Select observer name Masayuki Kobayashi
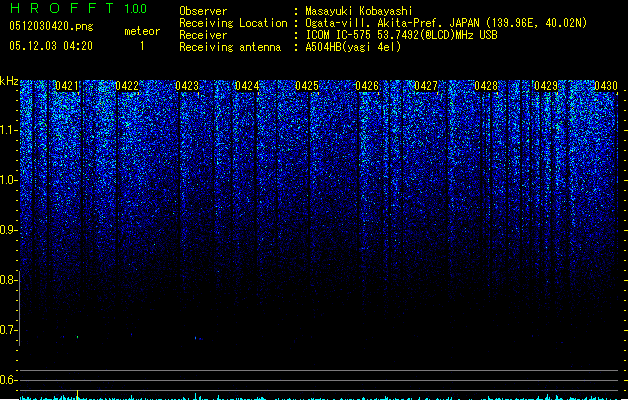This screenshot has width=629, height=400. click(x=359, y=11)
